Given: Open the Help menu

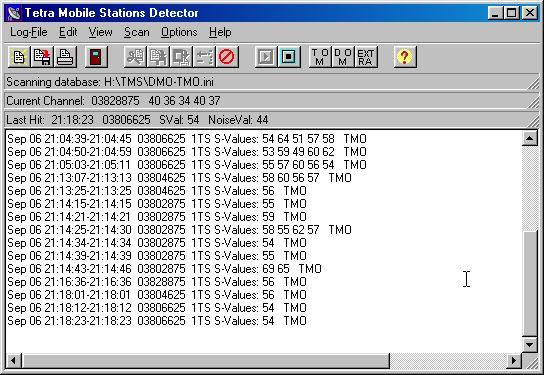Looking at the screenshot, I should pyautogui.click(x=220, y=32).
